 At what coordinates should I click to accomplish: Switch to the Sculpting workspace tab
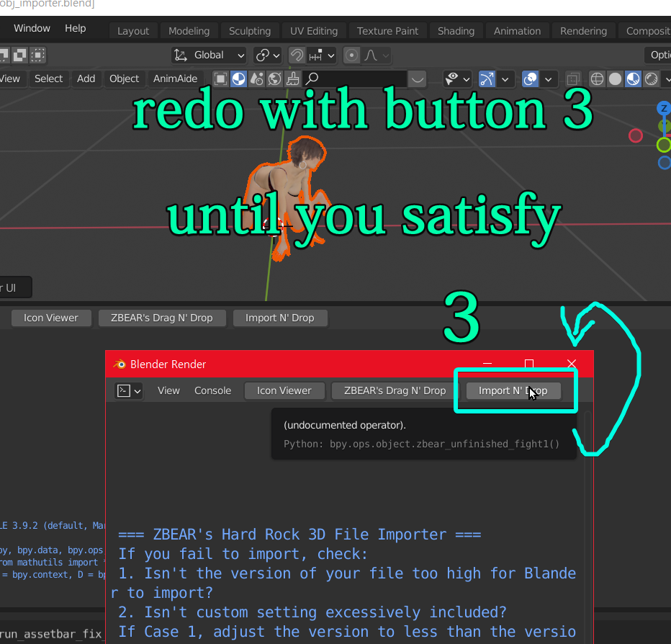coord(250,31)
